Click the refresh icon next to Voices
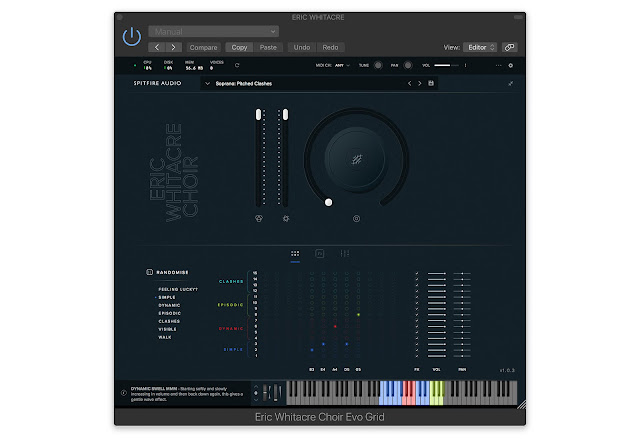 coord(237,65)
